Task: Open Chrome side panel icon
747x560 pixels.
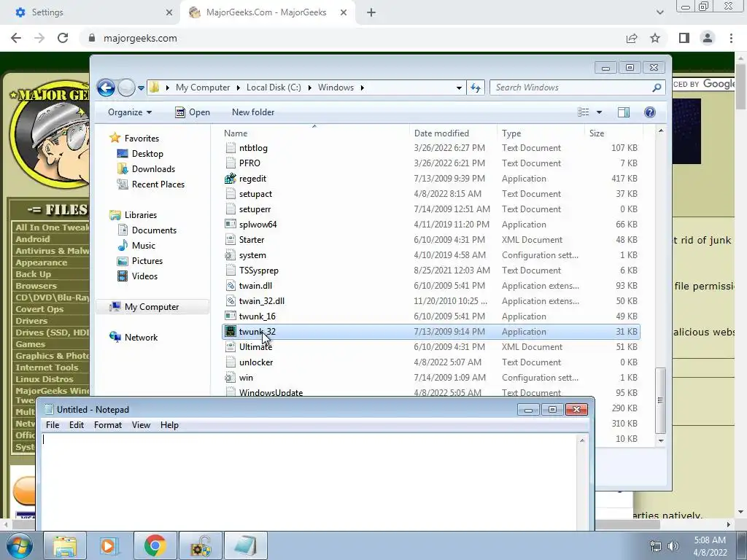Action: click(684, 38)
